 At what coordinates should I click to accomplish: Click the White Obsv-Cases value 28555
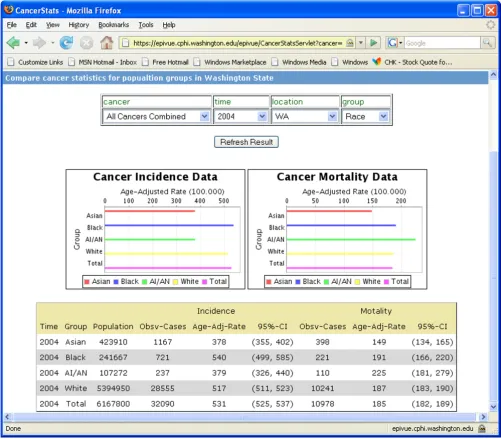[163, 388]
